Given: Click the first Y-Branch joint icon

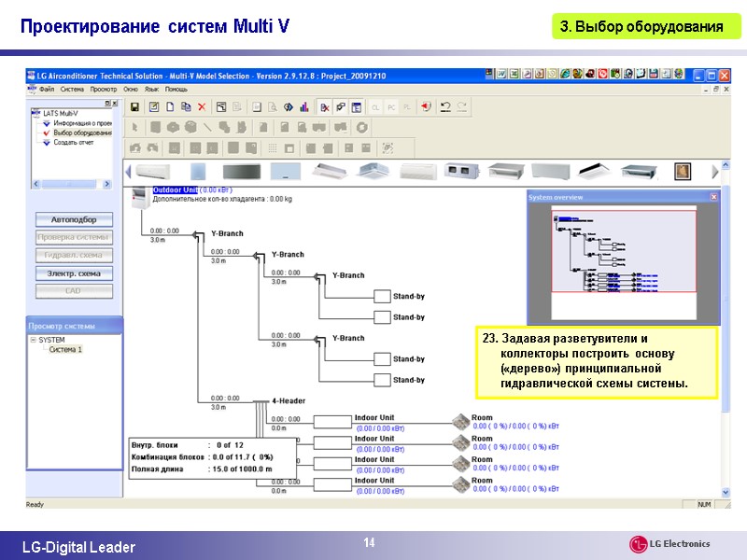Looking at the screenshot, I should [198, 235].
